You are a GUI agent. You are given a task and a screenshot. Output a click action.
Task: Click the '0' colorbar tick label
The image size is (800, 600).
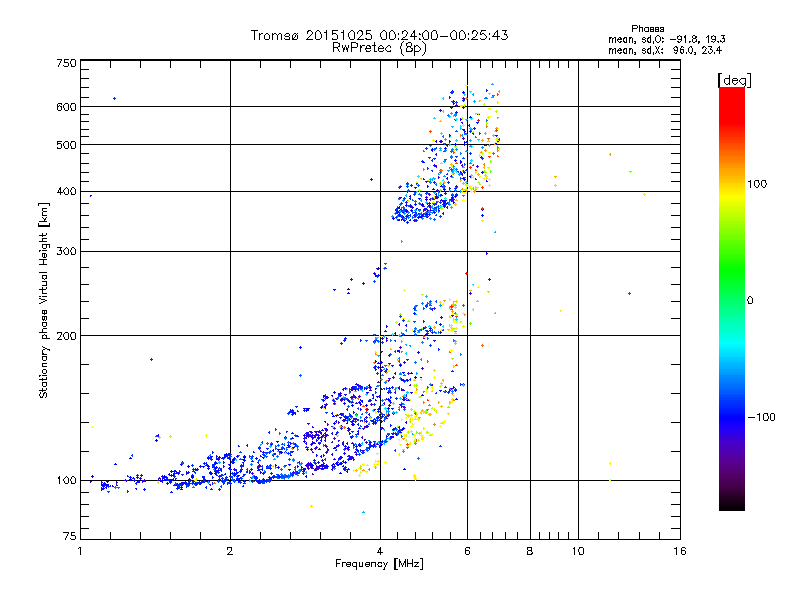750,300
